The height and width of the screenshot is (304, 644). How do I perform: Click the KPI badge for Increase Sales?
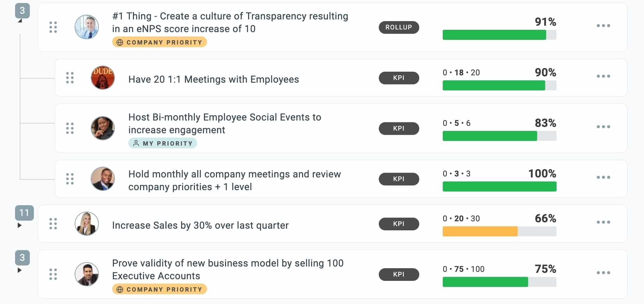[399, 224]
